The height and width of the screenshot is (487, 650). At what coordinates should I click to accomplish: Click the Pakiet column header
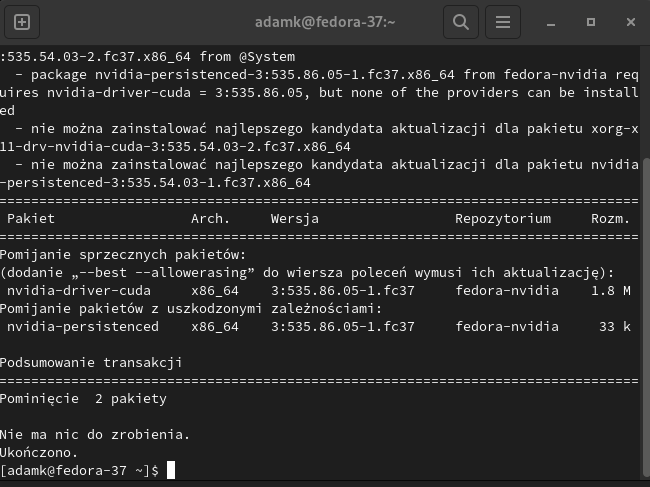(31, 218)
